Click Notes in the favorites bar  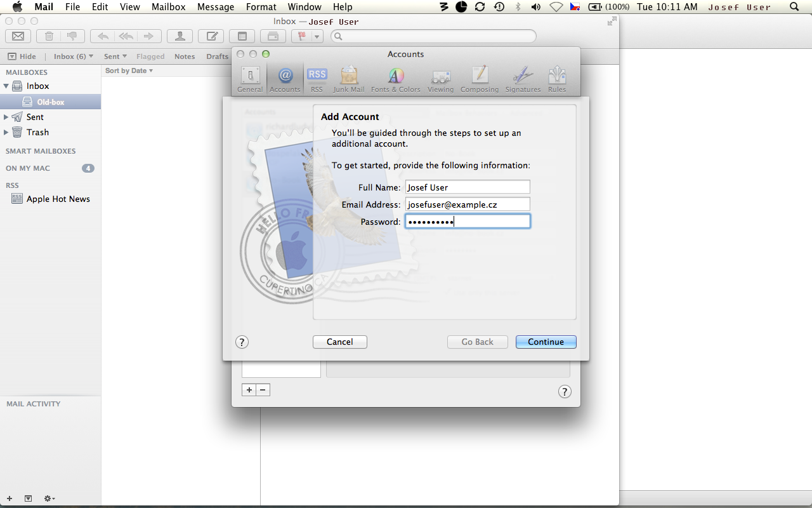[185, 57]
